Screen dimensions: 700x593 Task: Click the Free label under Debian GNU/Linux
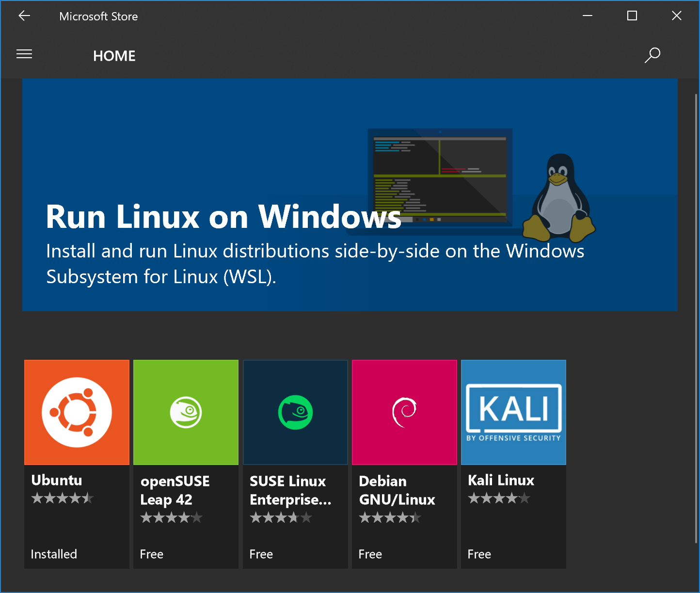click(370, 554)
